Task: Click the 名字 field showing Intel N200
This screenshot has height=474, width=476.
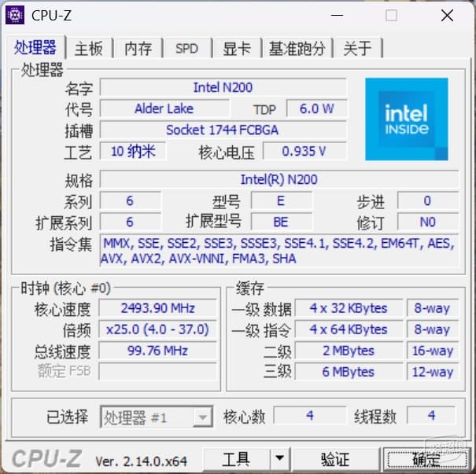Action: [223, 87]
